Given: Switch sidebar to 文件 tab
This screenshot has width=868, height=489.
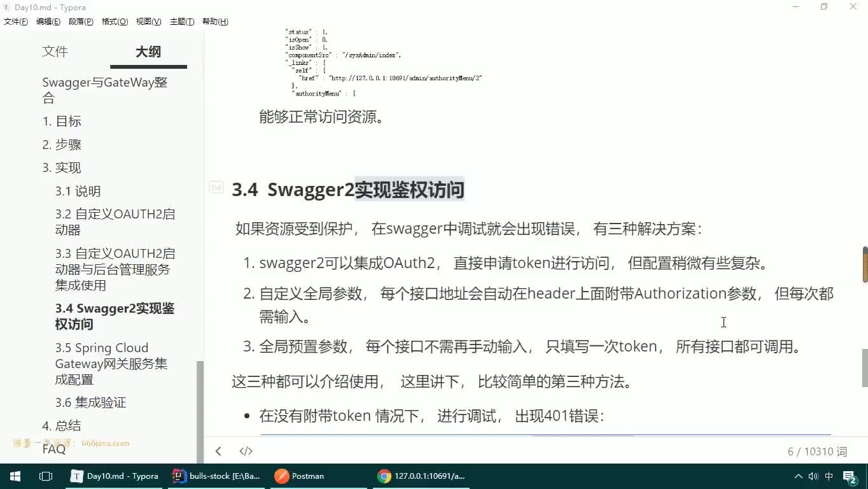Looking at the screenshot, I should (55, 52).
